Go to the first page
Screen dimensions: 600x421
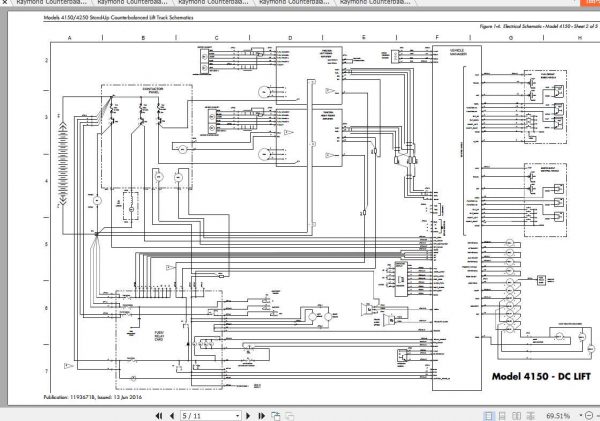(159, 416)
